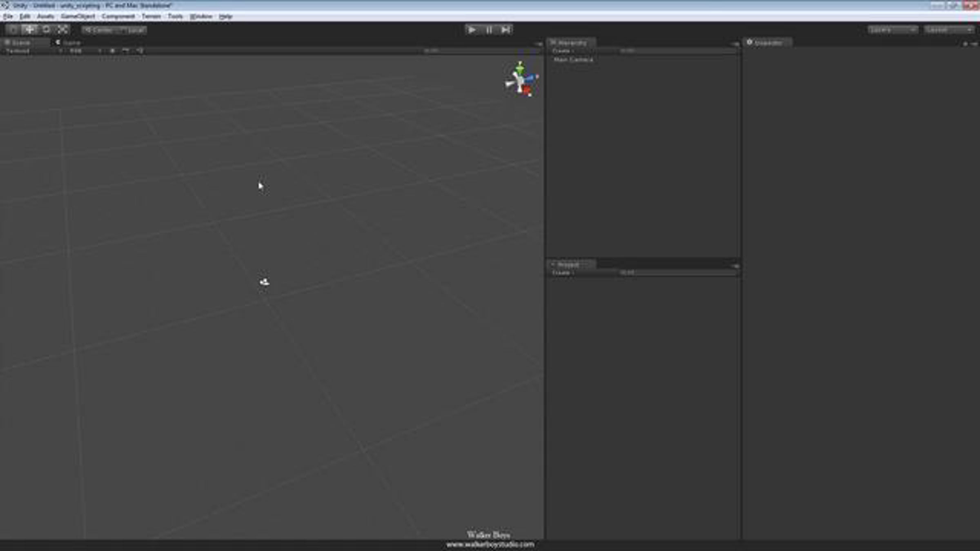
Task: Open the Layout dropdown
Action: pos(949,30)
